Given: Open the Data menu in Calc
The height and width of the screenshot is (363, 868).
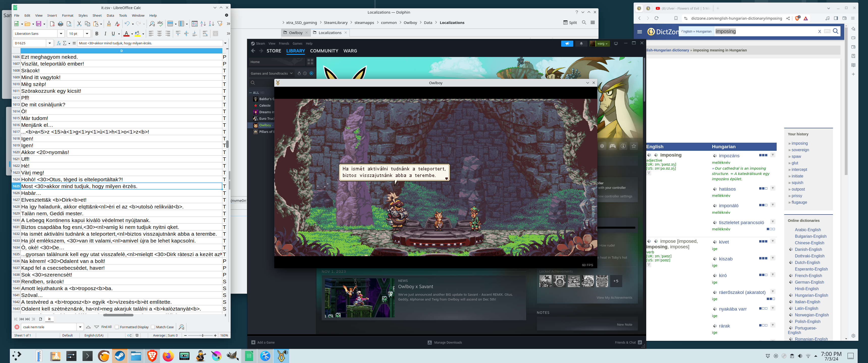Looking at the screenshot, I should 110,15.
